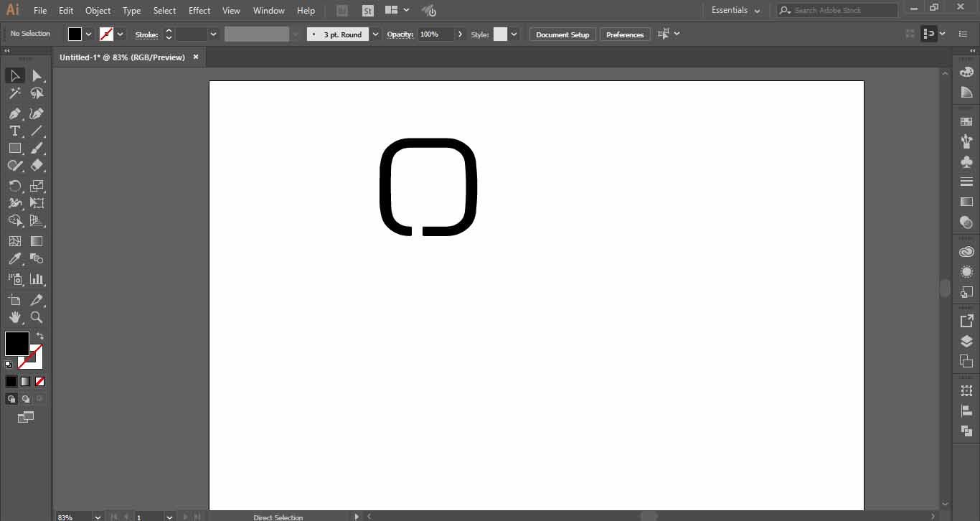Open the Layers panel icon
This screenshot has height=521, width=980.
[x=966, y=342]
